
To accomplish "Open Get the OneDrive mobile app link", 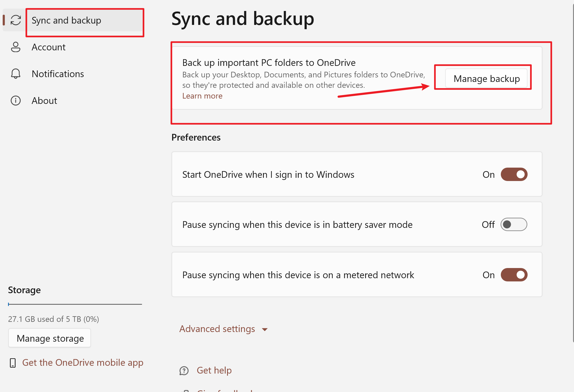I will (83, 363).
